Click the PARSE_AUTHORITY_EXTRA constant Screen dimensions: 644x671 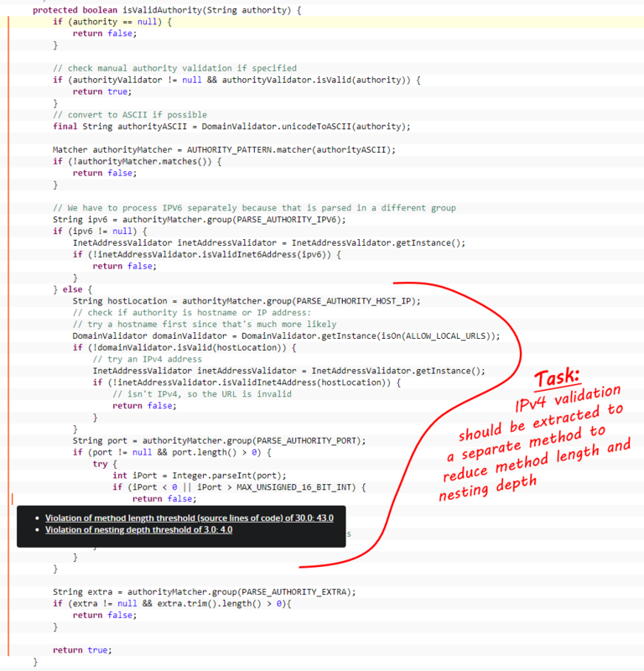(290, 591)
